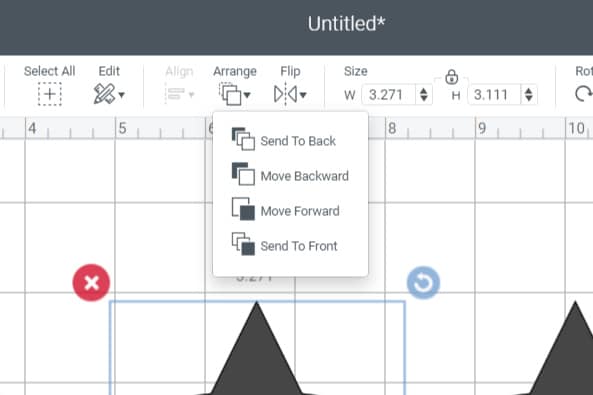Click the Arrange stacked squares icon
This screenshot has width=593, height=395.
[230, 94]
